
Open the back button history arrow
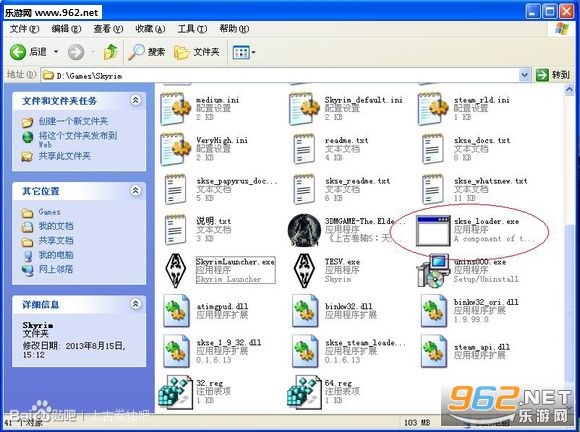coord(56,52)
